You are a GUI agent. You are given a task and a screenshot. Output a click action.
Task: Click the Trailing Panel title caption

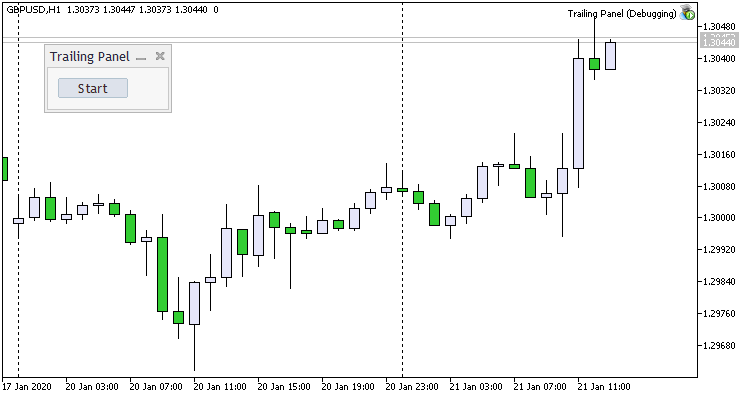[90, 56]
